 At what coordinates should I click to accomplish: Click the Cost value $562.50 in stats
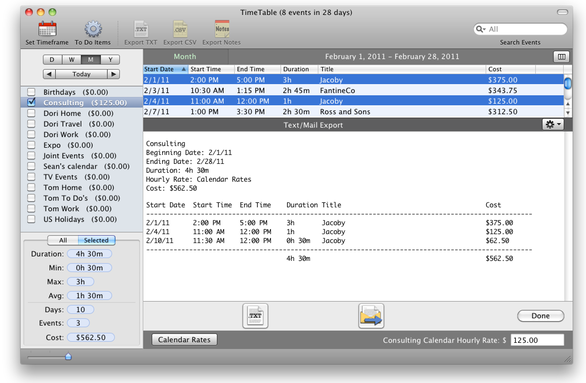tap(91, 337)
